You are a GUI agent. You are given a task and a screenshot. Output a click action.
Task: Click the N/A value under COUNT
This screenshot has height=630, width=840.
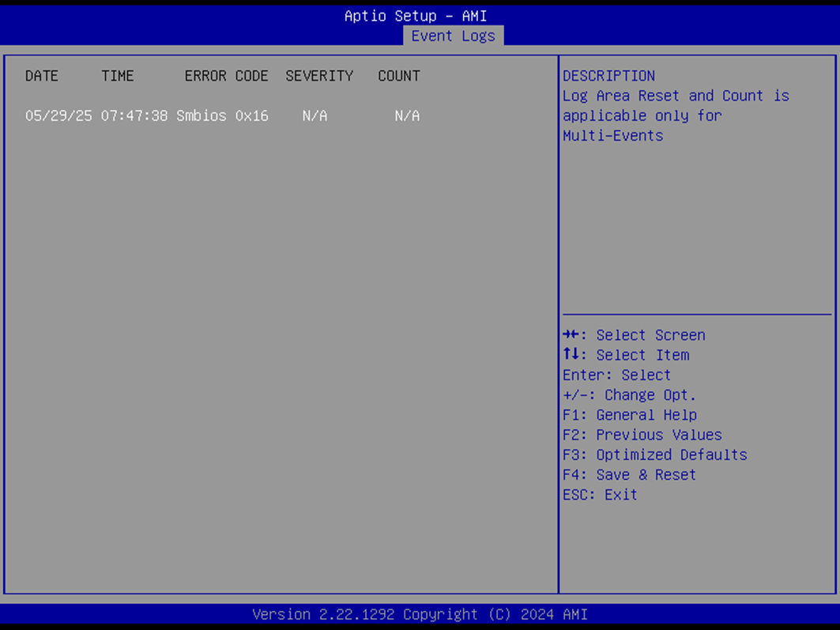click(x=407, y=115)
